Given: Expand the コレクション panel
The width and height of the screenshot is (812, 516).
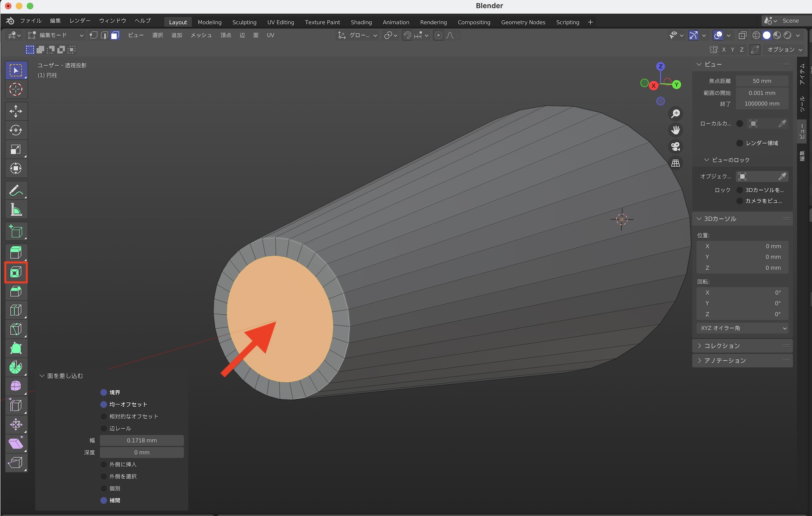Looking at the screenshot, I should (x=722, y=346).
